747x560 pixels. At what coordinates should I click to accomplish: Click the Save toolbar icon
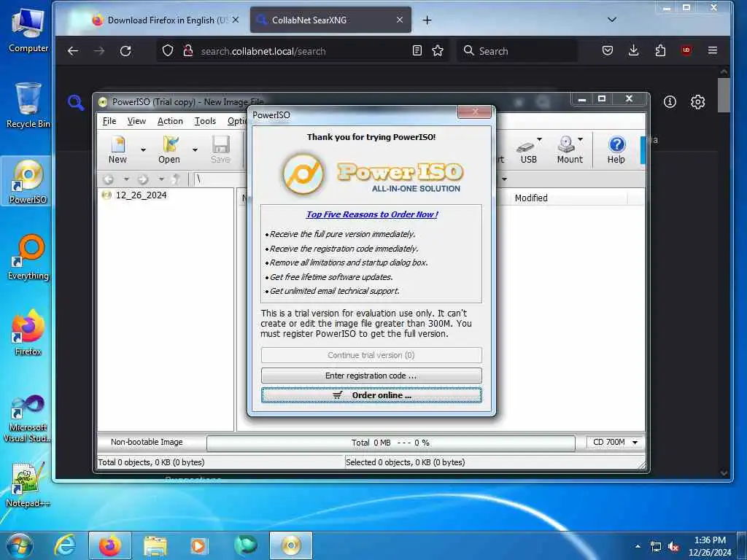pyautogui.click(x=220, y=149)
